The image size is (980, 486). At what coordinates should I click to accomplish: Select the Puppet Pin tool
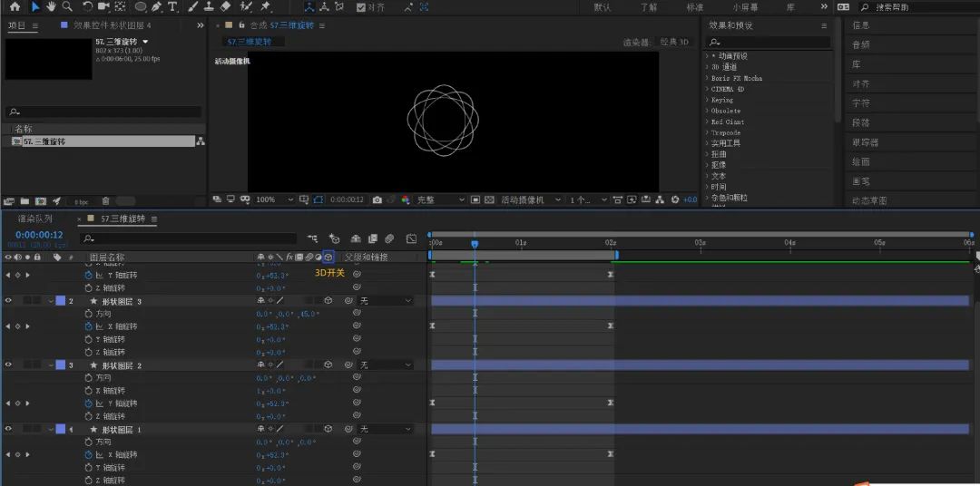pos(266,7)
